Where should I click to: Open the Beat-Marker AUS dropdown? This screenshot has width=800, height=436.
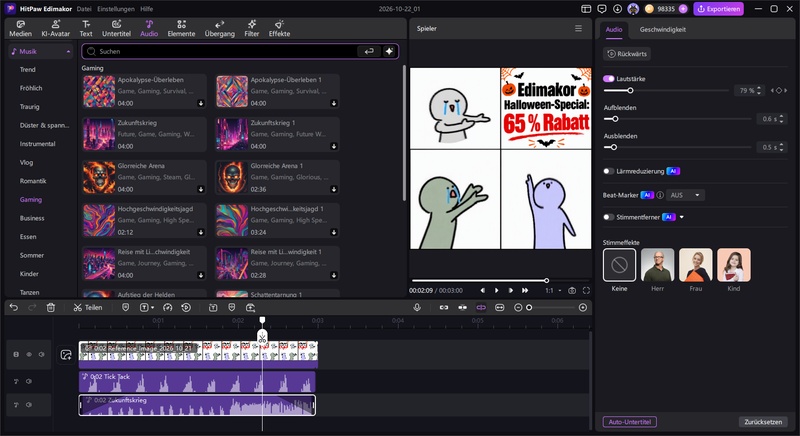click(685, 195)
